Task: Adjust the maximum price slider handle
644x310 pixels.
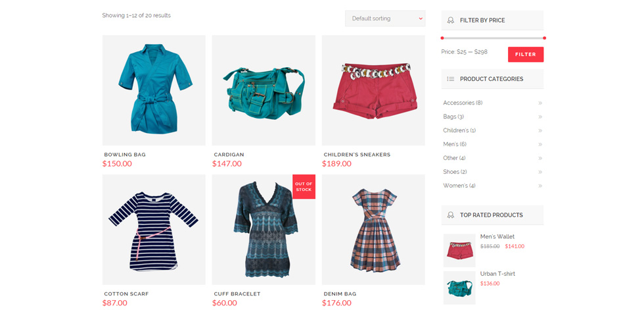Action: (544, 38)
